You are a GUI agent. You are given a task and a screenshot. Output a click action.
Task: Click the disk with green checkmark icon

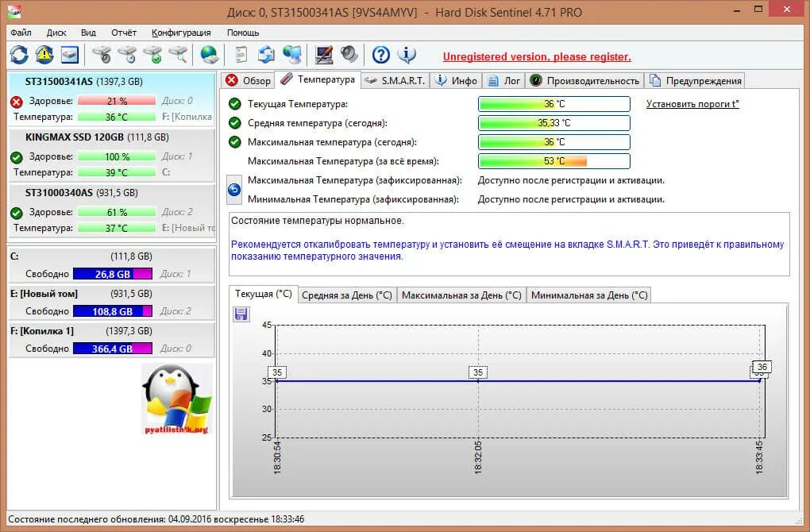point(152,55)
